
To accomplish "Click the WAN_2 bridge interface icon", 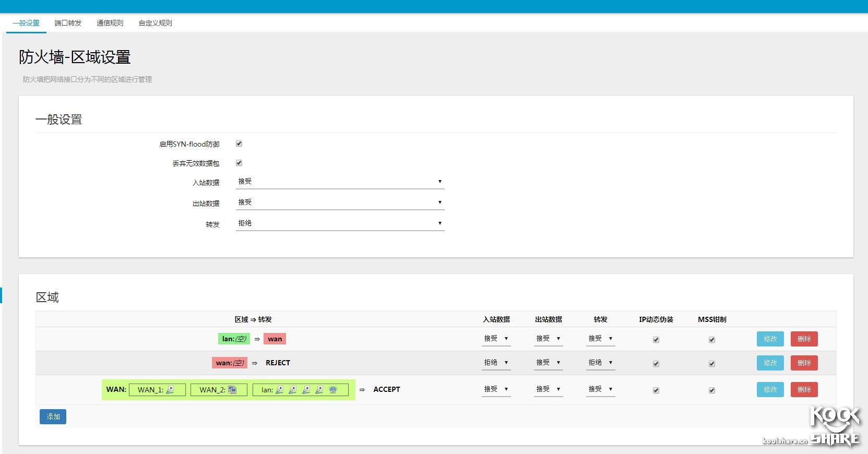I will [232, 390].
